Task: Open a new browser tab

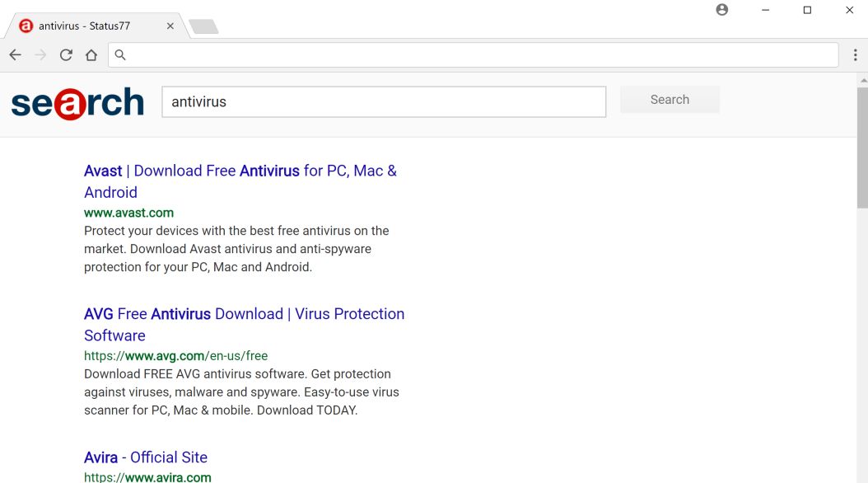Action: point(203,27)
